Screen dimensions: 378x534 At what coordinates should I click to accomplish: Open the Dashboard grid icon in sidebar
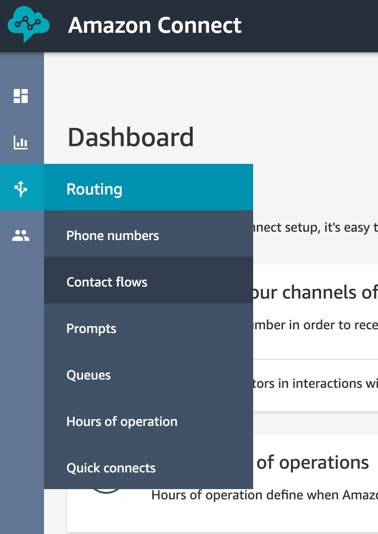[x=21, y=96]
